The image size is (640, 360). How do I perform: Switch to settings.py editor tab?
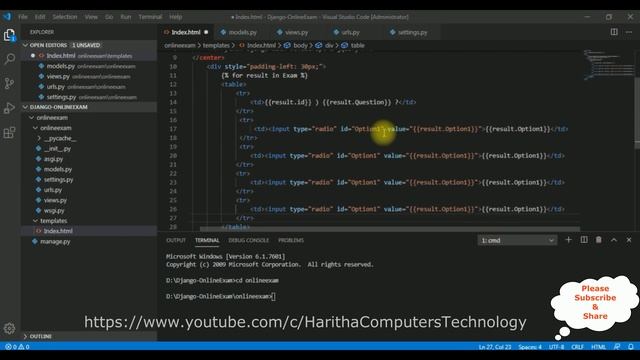pyautogui.click(x=412, y=32)
